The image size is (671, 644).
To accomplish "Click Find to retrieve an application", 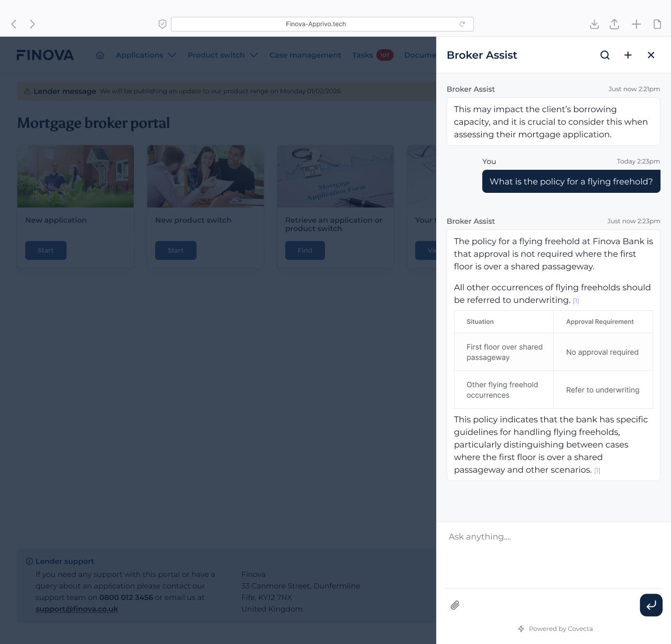I will (305, 250).
